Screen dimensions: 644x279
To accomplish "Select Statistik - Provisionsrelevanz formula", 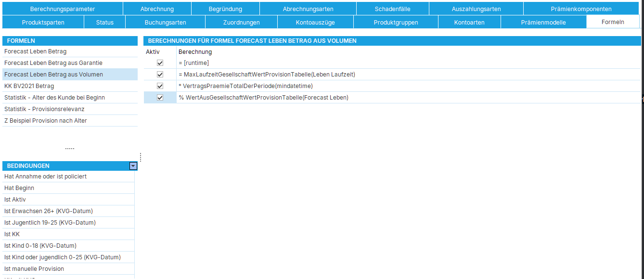I will (44, 109).
